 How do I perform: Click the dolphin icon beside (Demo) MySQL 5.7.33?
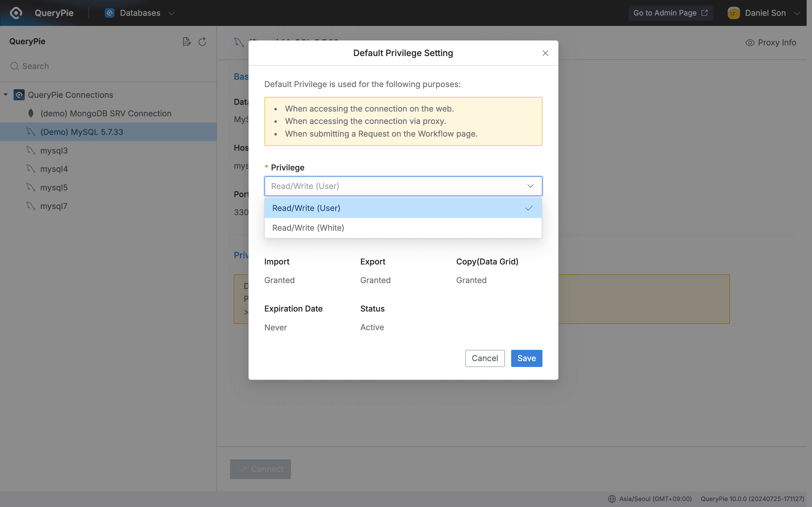tap(31, 132)
